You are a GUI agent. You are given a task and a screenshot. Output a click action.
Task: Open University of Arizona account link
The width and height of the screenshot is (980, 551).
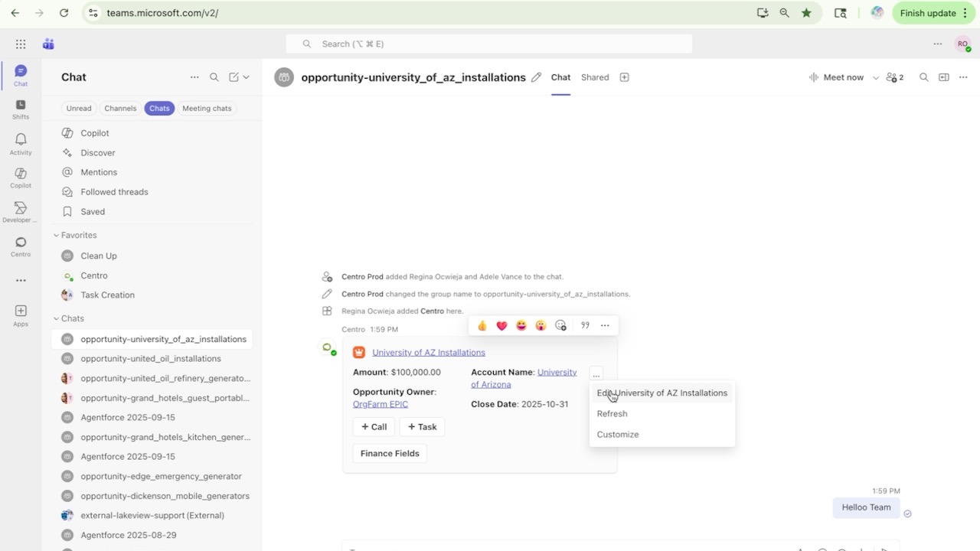pos(524,378)
